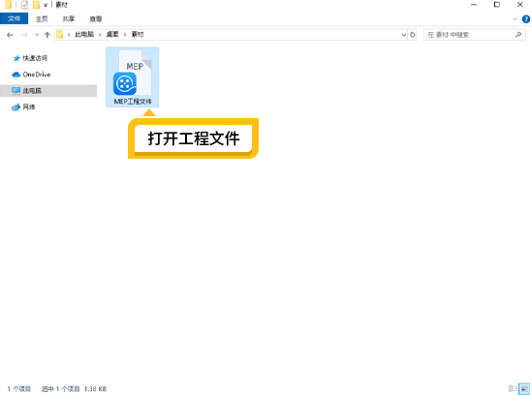Click the search magnifier icon
The image size is (532, 395).
point(518,35)
